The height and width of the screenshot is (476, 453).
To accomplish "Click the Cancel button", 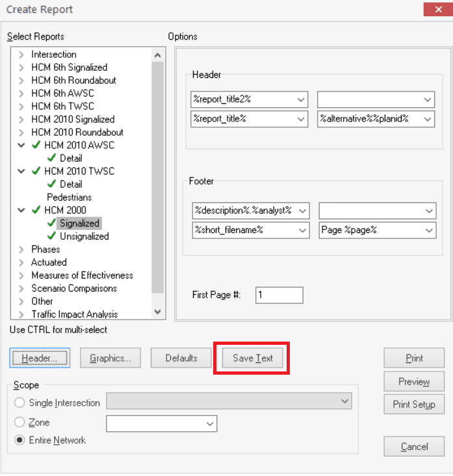I will (x=414, y=447).
